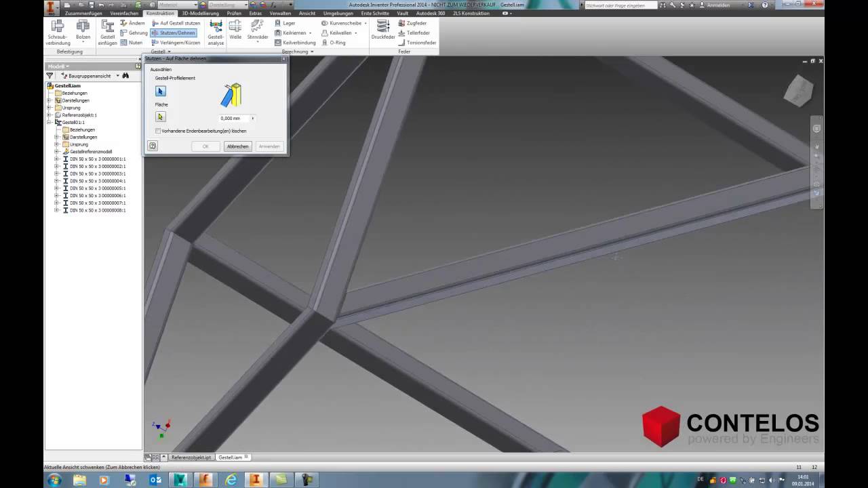Check Vorhandene Endenbearbeitung(en) löschen
868x488 pixels.
pyautogui.click(x=158, y=131)
